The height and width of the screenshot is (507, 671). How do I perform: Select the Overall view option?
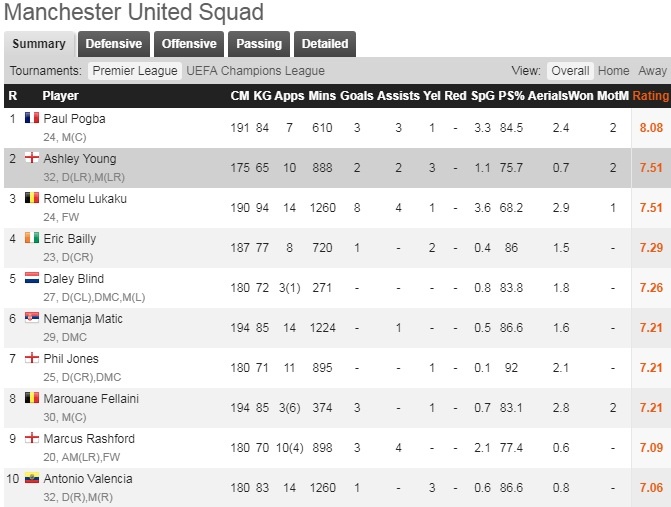coord(570,71)
